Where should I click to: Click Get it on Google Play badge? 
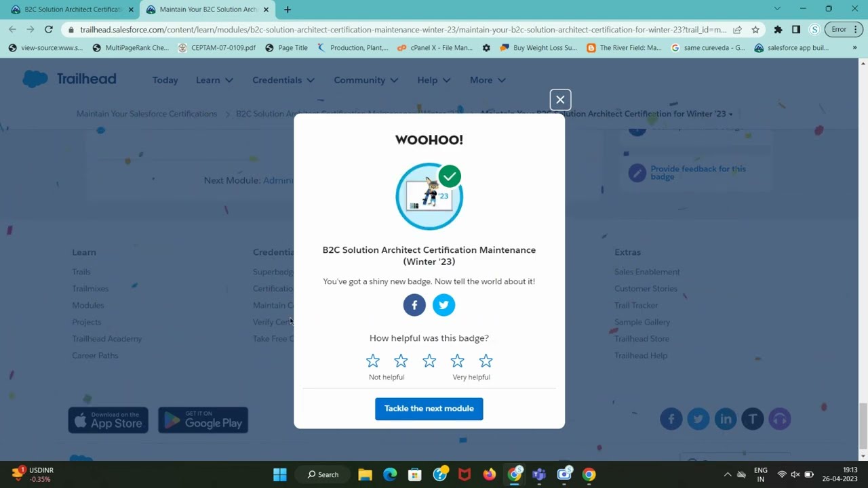click(203, 420)
